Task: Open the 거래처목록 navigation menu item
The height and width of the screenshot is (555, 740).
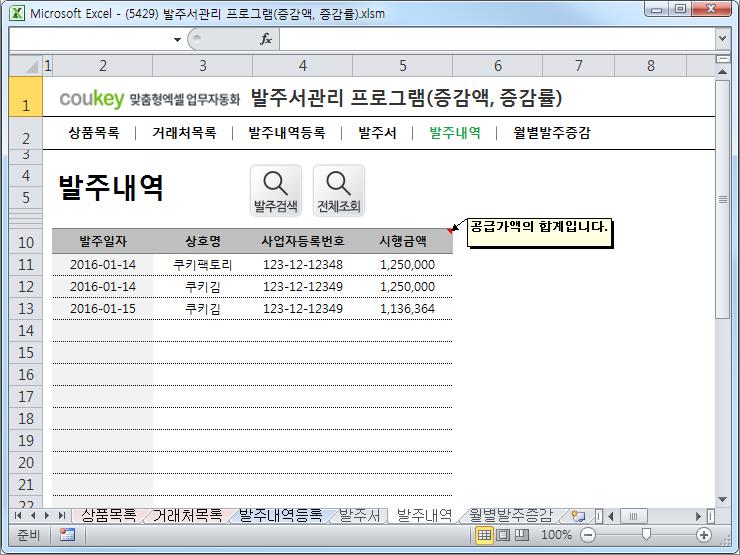Action: (184, 133)
